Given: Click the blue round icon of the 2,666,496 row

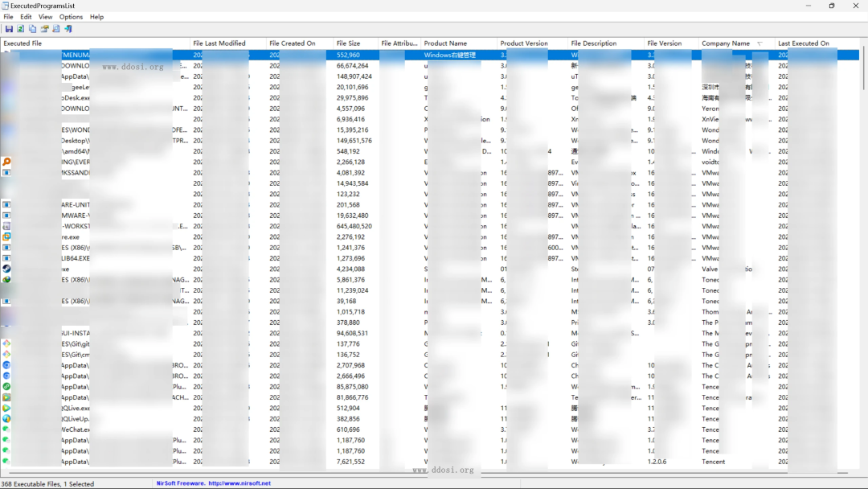Looking at the screenshot, I should pos(6,376).
